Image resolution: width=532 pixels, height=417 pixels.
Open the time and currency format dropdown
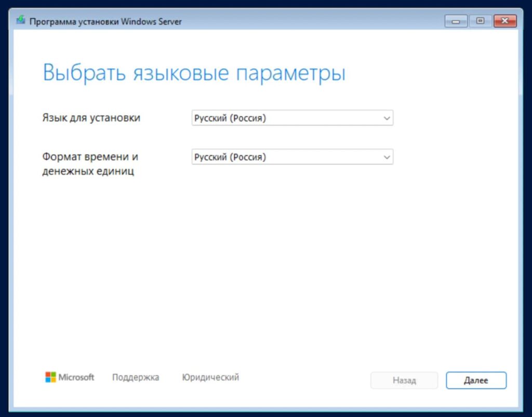[x=292, y=157]
